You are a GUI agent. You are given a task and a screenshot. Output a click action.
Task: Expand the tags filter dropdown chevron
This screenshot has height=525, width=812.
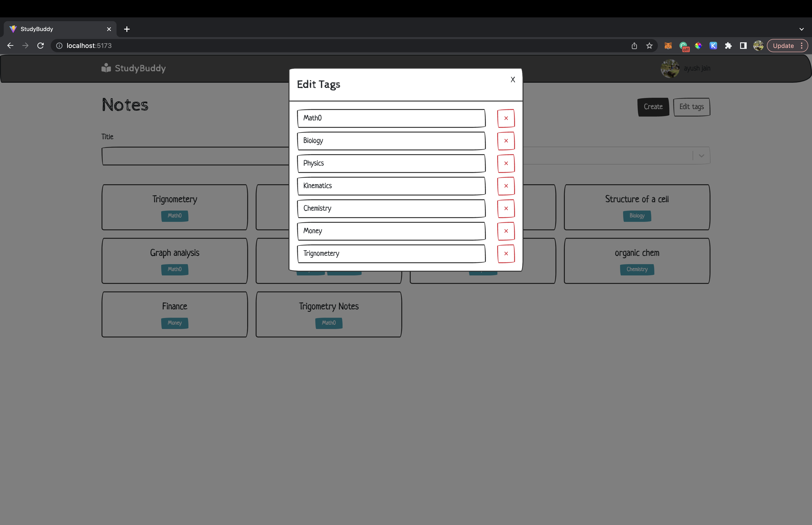point(701,156)
